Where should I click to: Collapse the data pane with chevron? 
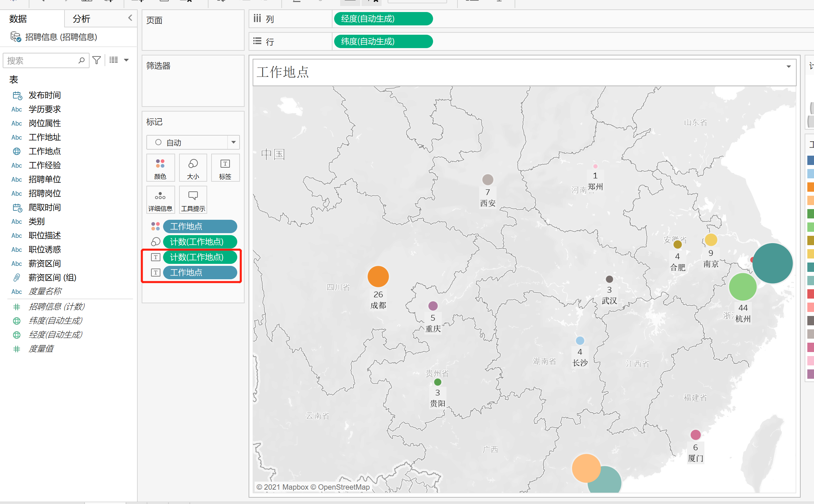pyautogui.click(x=130, y=18)
